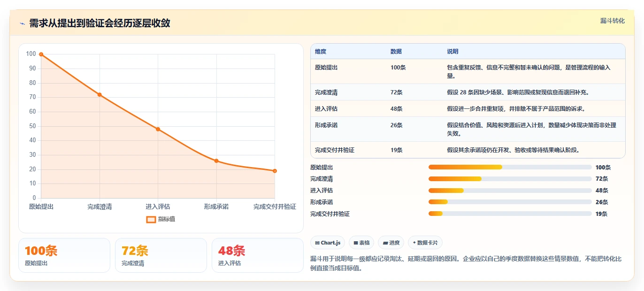Click the title 需求从提出到验证会经历逐层收敛
The width and height of the screenshot is (644, 291).
coord(100,23)
